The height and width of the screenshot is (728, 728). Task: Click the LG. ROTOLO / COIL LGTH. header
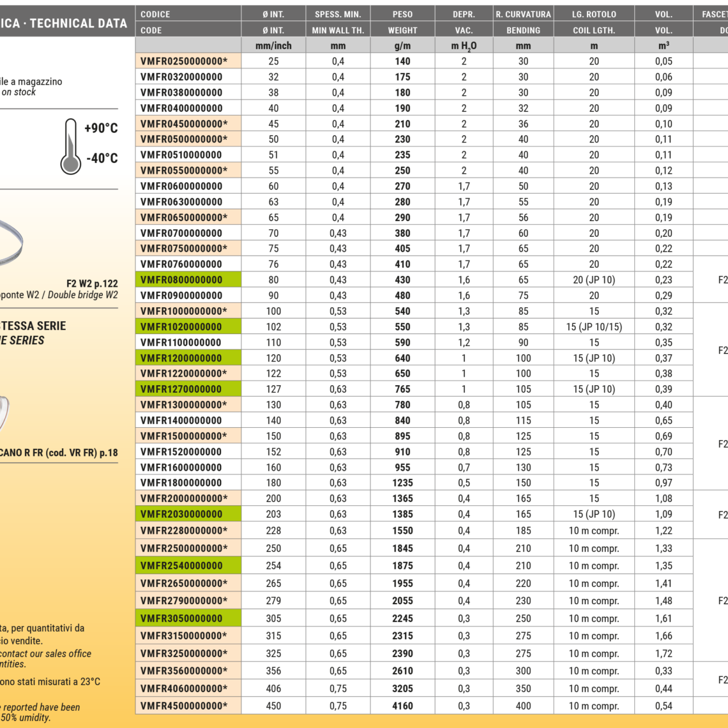coord(594,22)
